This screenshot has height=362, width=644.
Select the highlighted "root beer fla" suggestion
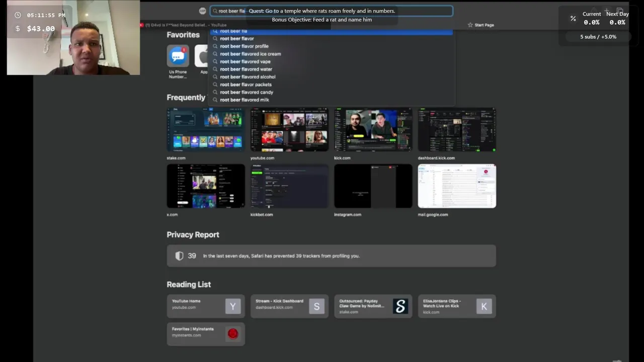point(331,31)
